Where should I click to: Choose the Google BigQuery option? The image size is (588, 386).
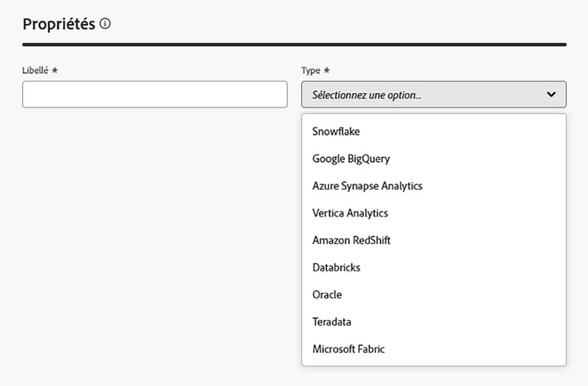click(x=350, y=158)
